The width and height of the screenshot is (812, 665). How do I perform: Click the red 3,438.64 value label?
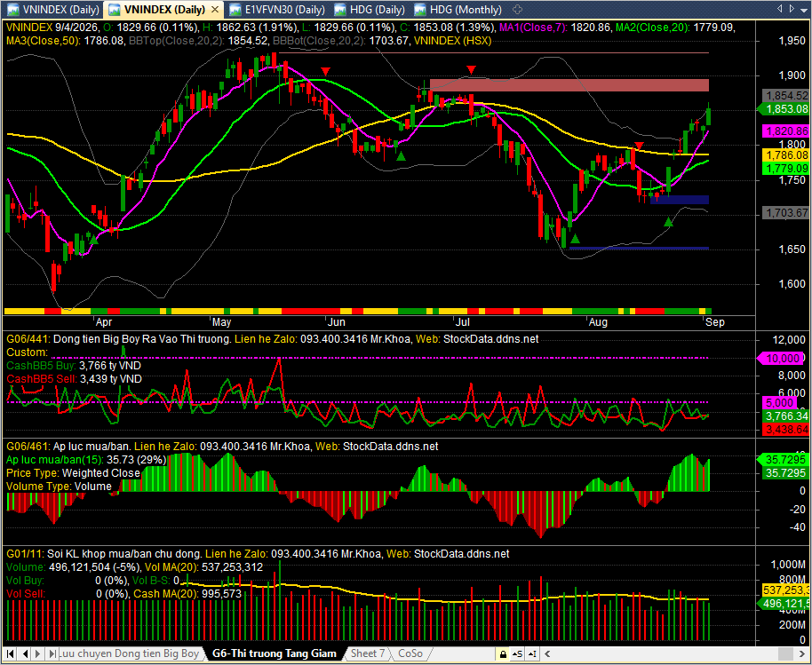pos(785,429)
